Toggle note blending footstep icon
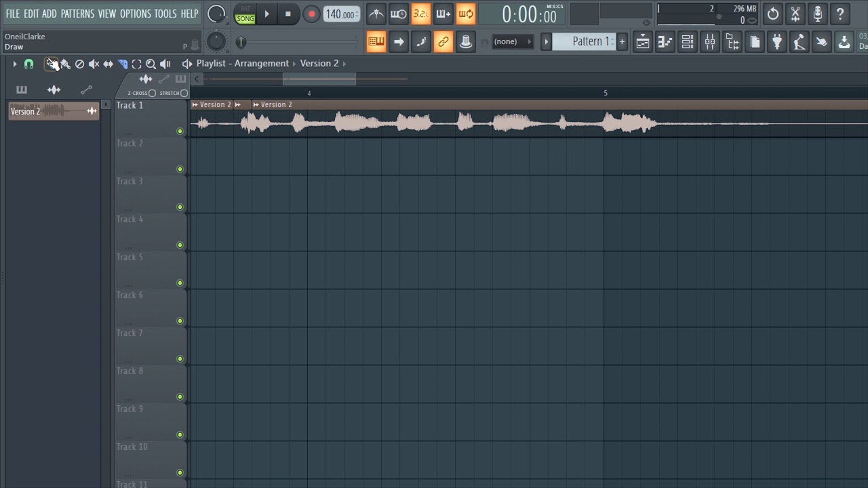Image resolution: width=868 pixels, height=488 pixels. point(421,42)
